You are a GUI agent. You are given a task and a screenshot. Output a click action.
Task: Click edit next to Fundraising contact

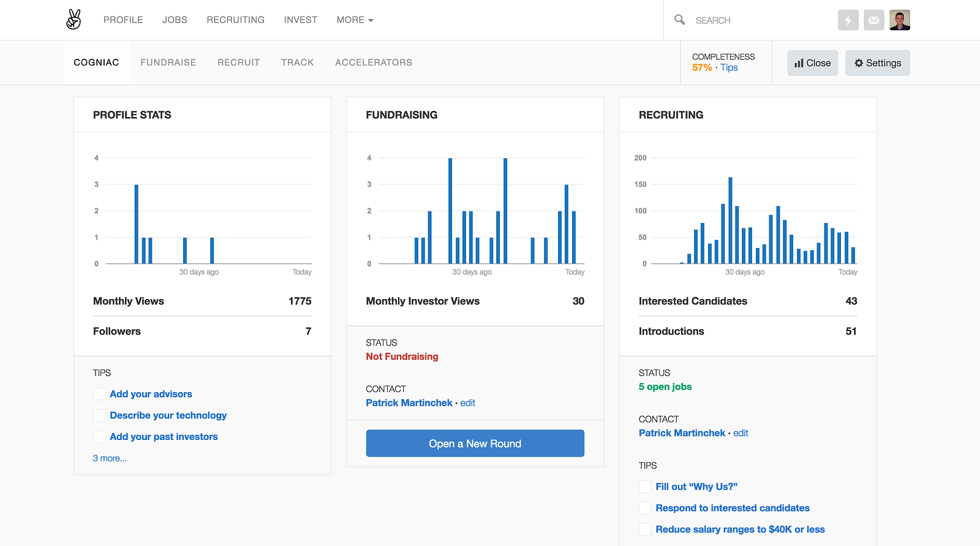[468, 403]
